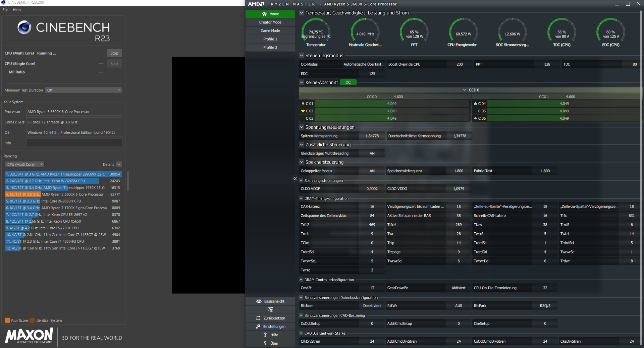Open the Cinebench File menu

tap(5, 10)
